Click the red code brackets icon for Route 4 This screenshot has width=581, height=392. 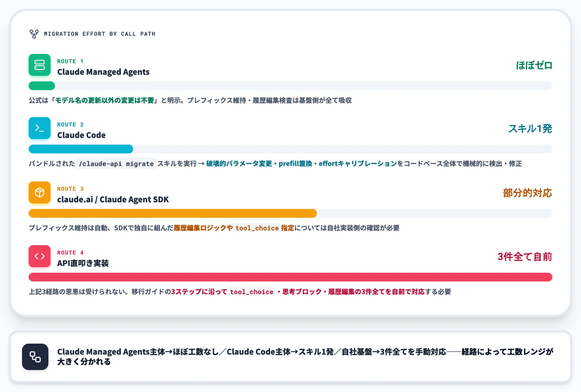(x=40, y=256)
